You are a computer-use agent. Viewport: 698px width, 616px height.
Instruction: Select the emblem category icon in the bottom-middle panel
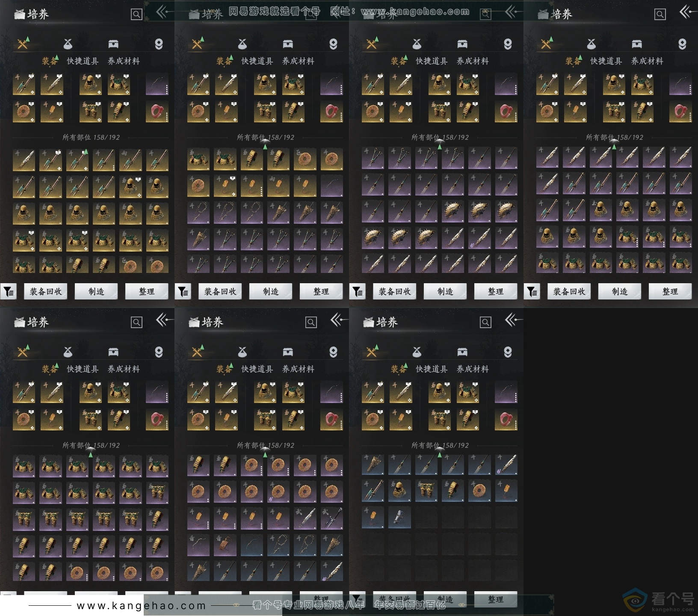(333, 352)
